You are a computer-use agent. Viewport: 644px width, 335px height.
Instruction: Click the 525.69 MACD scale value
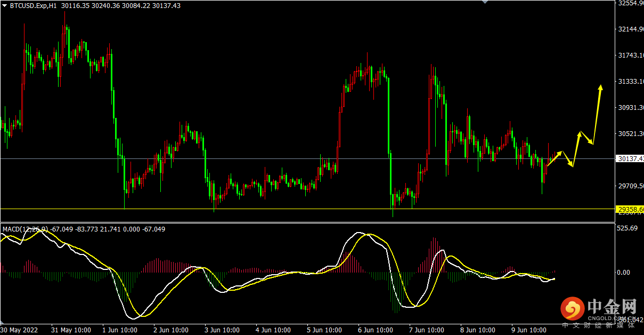pos(626,228)
